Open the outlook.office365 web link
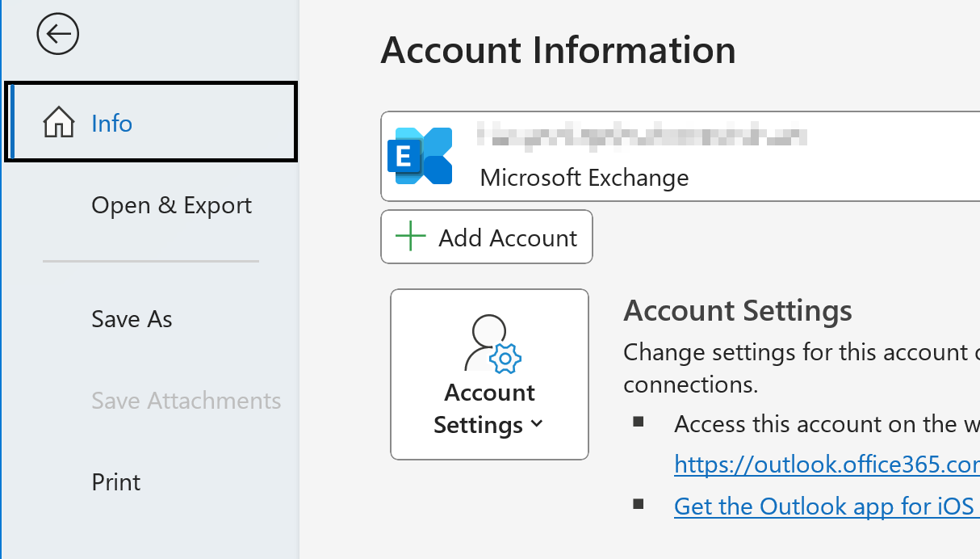 (827, 464)
